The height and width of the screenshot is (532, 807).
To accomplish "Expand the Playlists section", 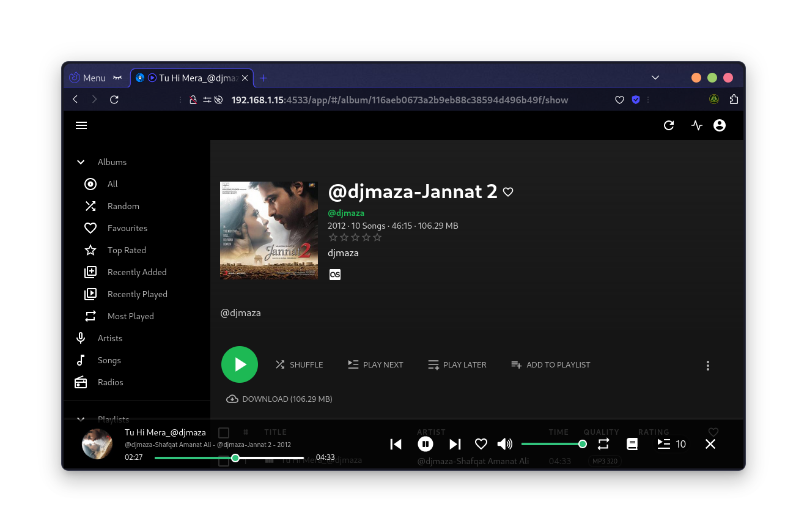I will [x=81, y=419].
